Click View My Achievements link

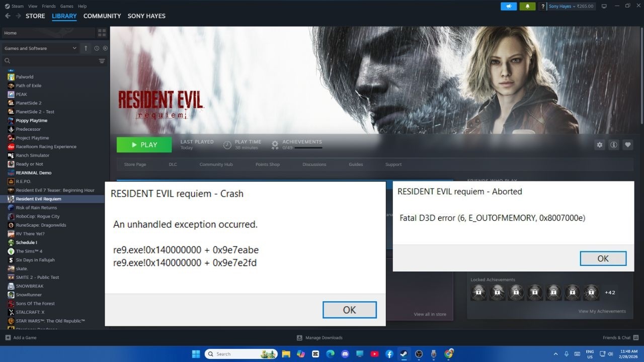[x=602, y=311]
